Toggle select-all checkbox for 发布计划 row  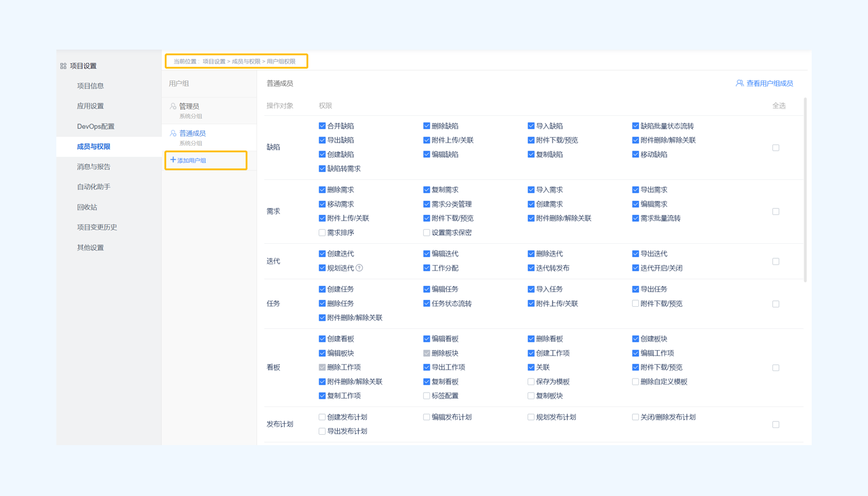click(776, 424)
